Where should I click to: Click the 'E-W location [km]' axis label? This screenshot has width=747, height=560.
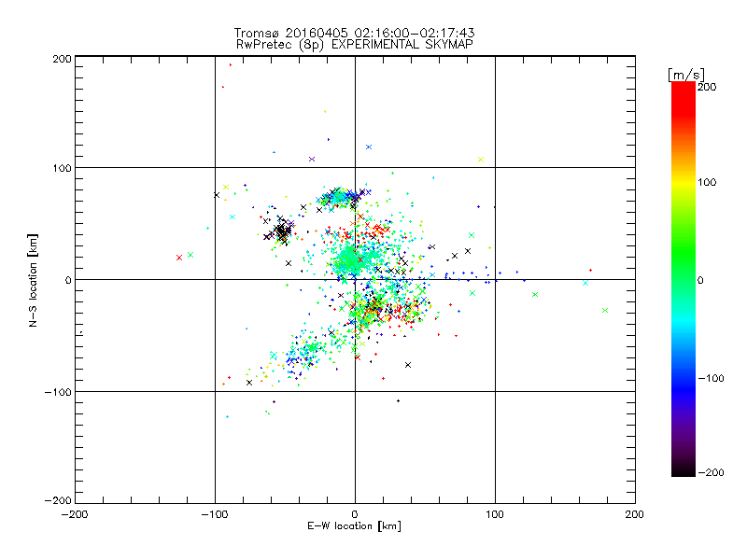(354, 525)
